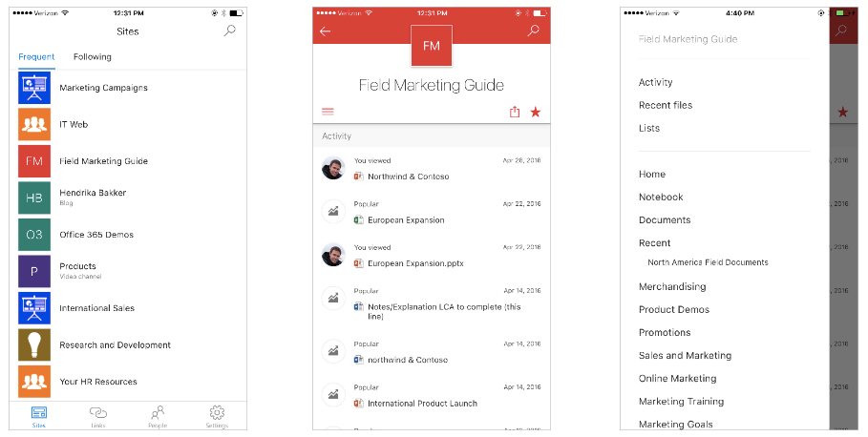The width and height of the screenshot is (868, 437).
Task: Toggle the red favorite star
Action: (x=536, y=112)
